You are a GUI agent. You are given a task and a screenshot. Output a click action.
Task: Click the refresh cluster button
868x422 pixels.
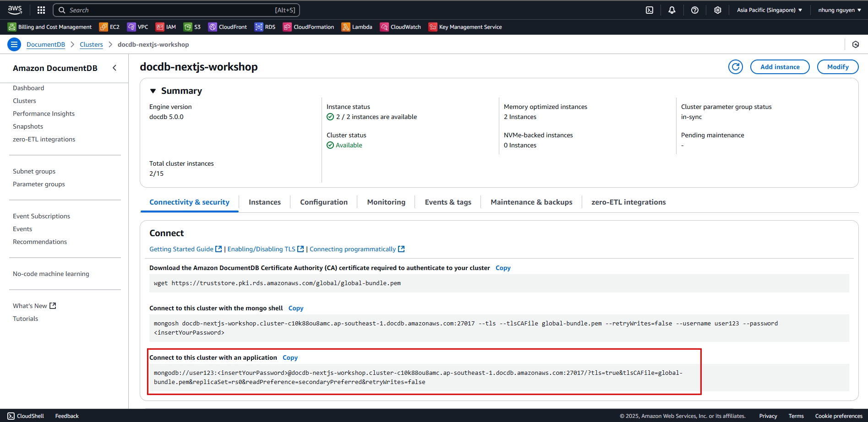coord(736,67)
